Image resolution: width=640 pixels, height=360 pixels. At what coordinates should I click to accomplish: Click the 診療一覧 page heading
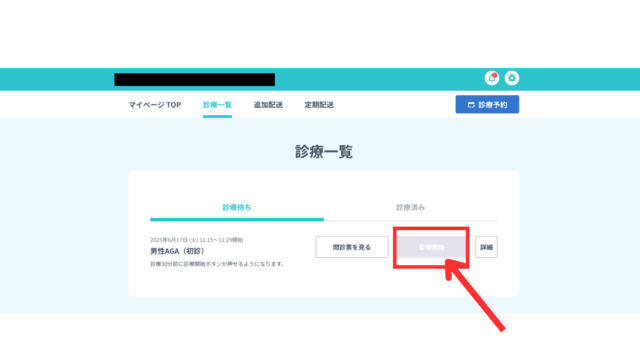pyautogui.click(x=324, y=152)
